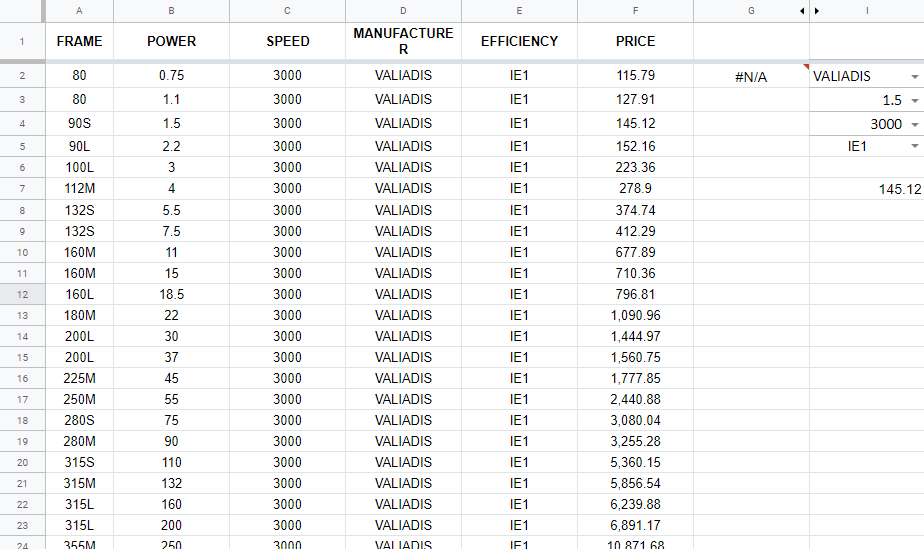Select price cell 412.29
Screen dimensions: 924x549
pyautogui.click(x=635, y=231)
